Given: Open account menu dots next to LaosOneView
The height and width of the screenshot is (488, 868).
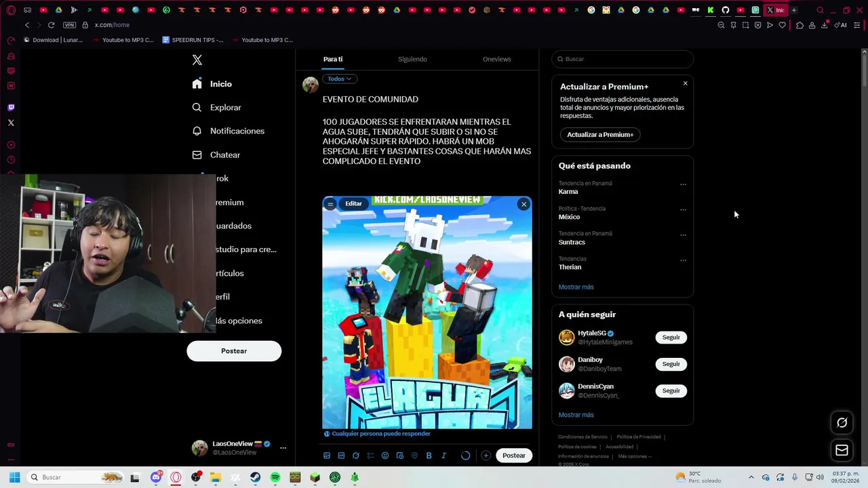Looking at the screenshot, I should [283, 448].
